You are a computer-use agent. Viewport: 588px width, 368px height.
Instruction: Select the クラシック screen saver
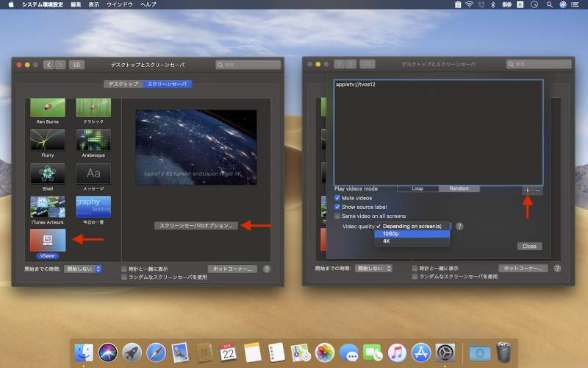click(x=93, y=107)
